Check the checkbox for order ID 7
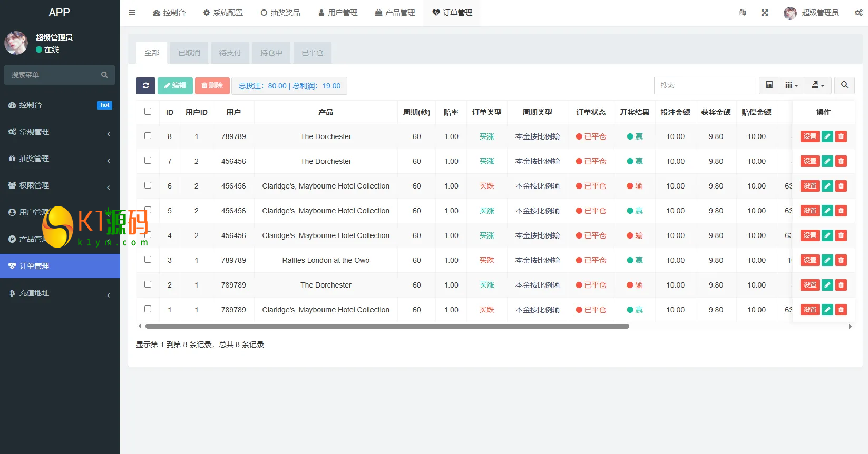This screenshot has height=454, width=868. pos(148,161)
